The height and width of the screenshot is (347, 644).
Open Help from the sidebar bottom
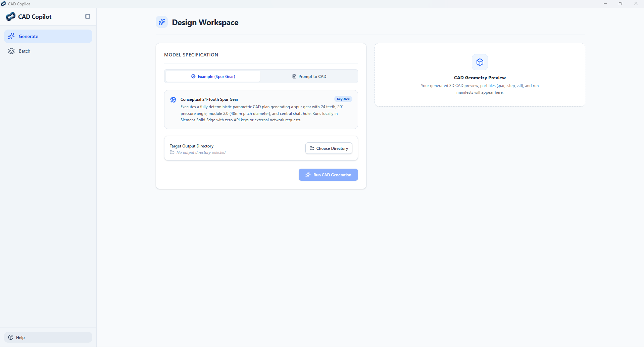pyautogui.click(x=48, y=337)
